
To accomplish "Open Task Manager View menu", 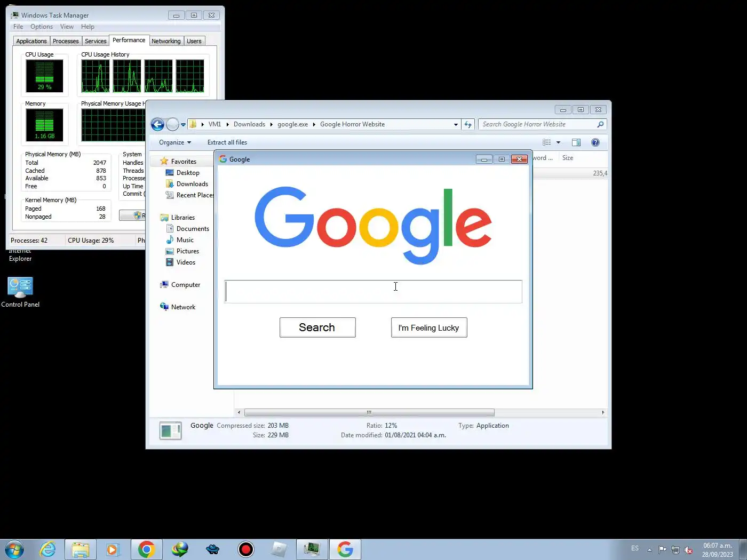I will pyautogui.click(x=67, y=27).
